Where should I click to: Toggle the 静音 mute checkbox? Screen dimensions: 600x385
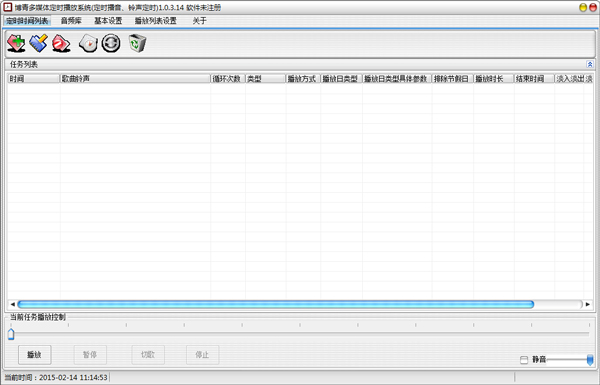(524, 360)
